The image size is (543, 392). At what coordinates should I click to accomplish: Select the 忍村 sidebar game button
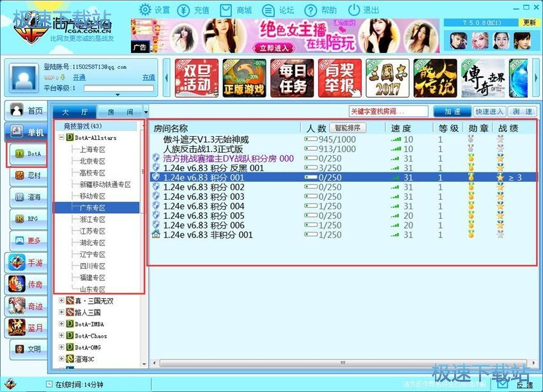click(x=28, y=176)
